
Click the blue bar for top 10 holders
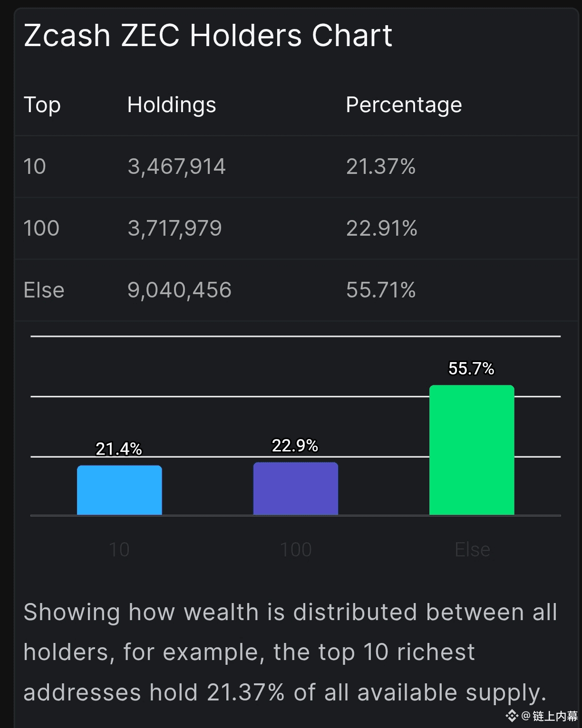coord(119,490)
